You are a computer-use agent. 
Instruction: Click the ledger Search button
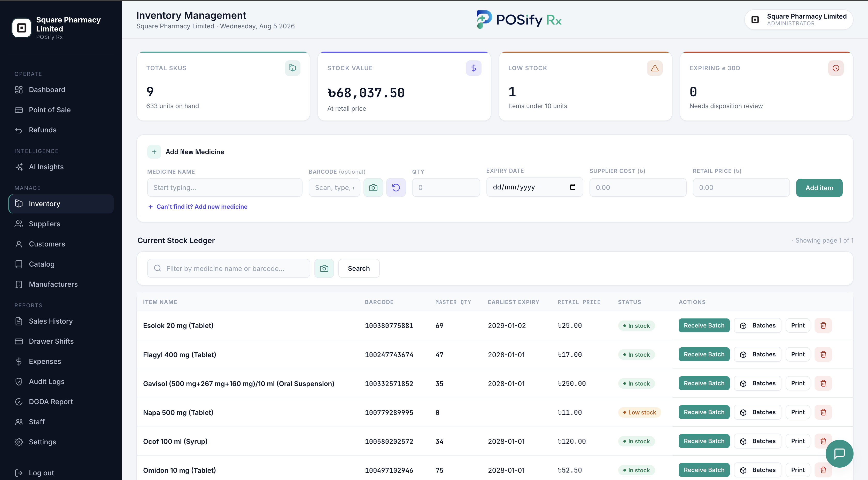[359, 268]
